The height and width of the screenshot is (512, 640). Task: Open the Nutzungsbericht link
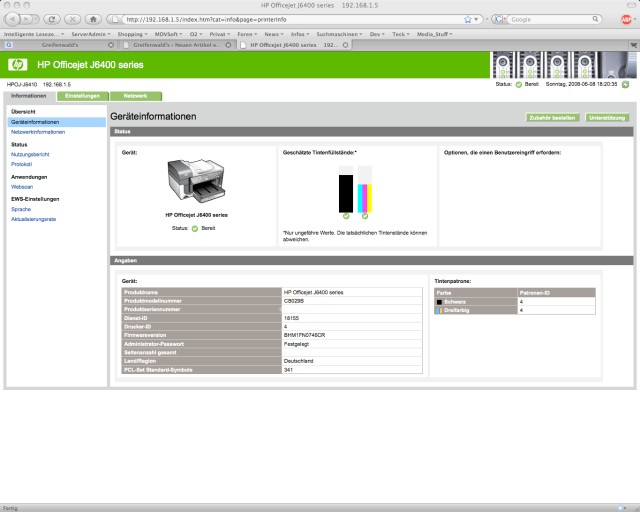point(30,154)
